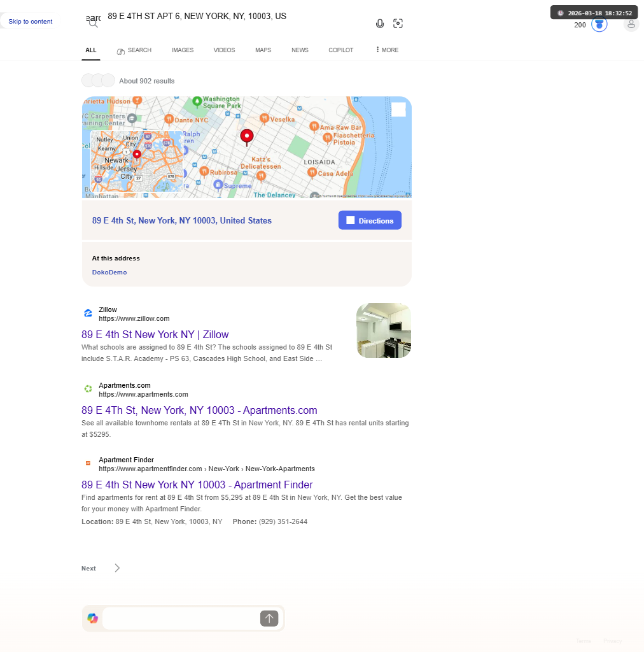Click the Apartment Finder favicon
The height and width of the screenshot is (652, 644).
click(88, 463)
